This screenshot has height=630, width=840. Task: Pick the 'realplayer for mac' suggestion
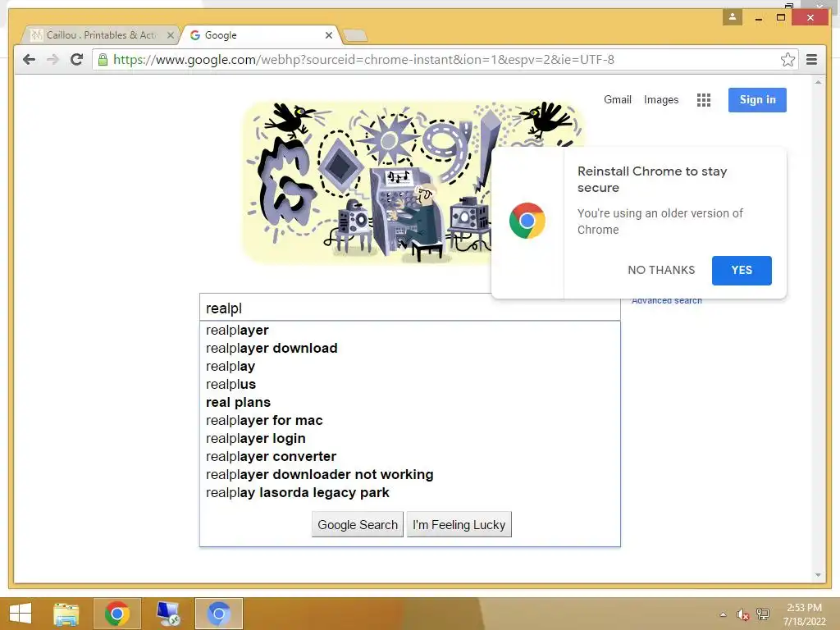[x=410, y=421]
